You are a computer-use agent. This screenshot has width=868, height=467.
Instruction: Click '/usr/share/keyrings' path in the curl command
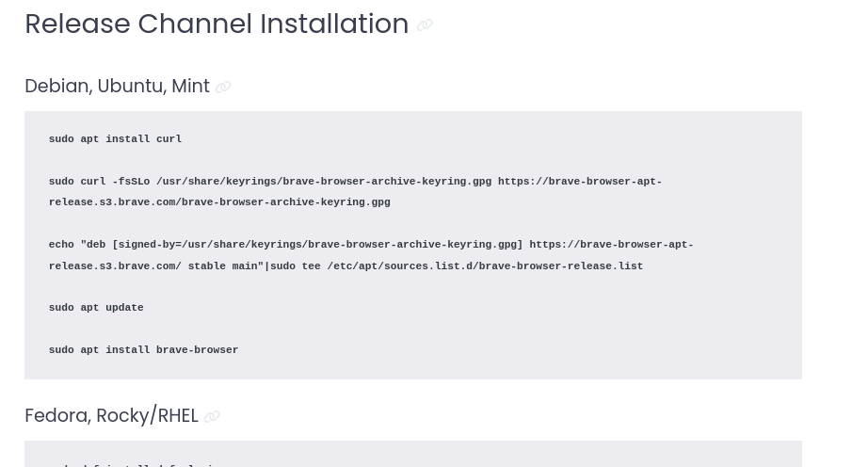[217, 182]
